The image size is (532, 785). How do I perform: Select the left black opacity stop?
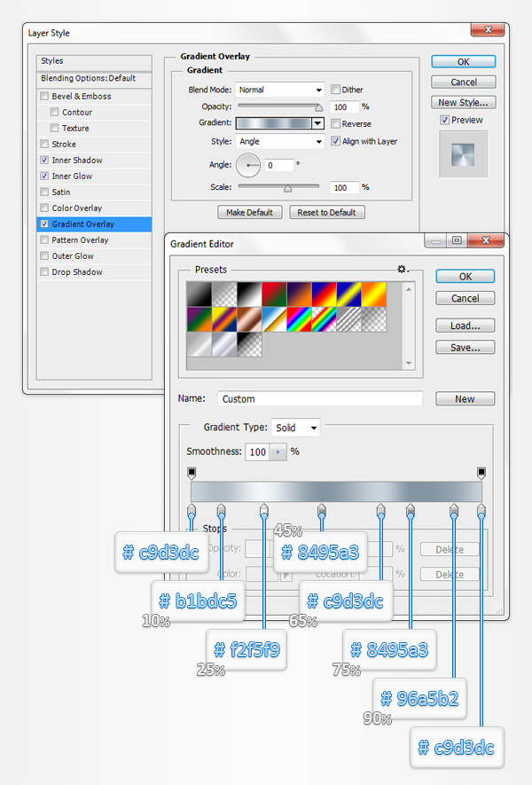(x=192, y=472)
